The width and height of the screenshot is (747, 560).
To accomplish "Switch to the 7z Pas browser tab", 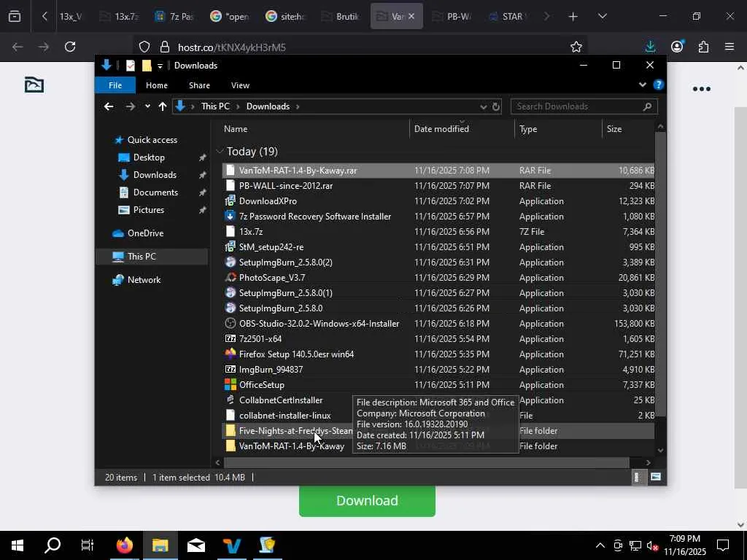I will pyautogui.click(x=175, y=17).
